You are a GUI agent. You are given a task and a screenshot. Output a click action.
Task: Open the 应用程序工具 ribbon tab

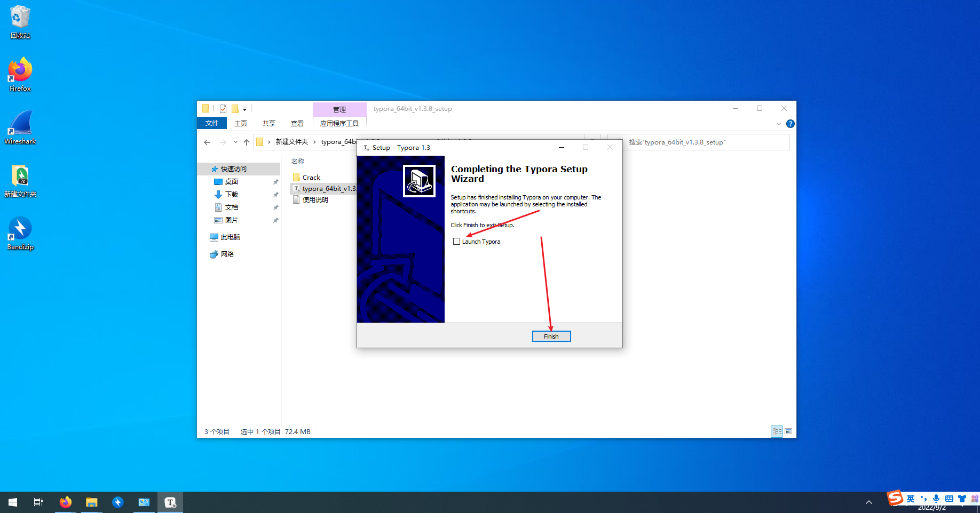click(x=339, y=123)
